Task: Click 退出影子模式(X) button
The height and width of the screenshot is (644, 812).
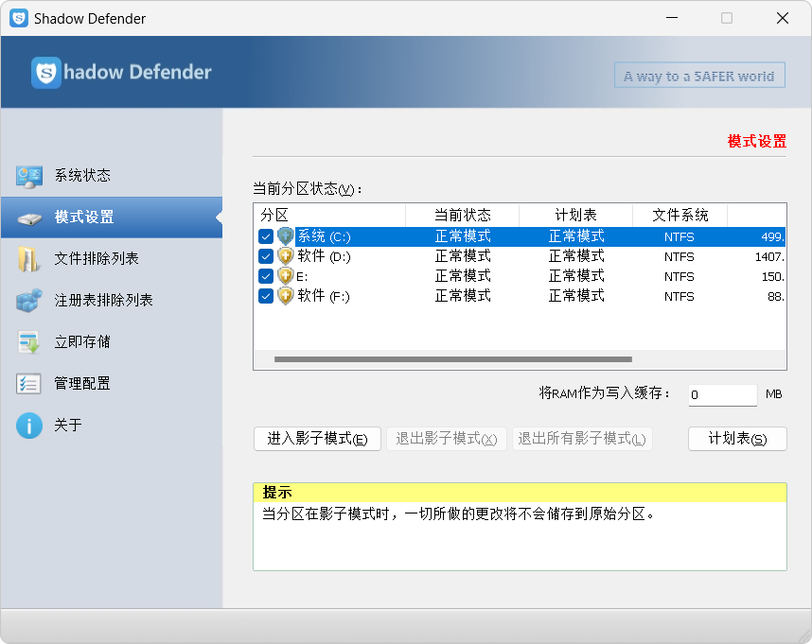Action: [x=447, y=439]
